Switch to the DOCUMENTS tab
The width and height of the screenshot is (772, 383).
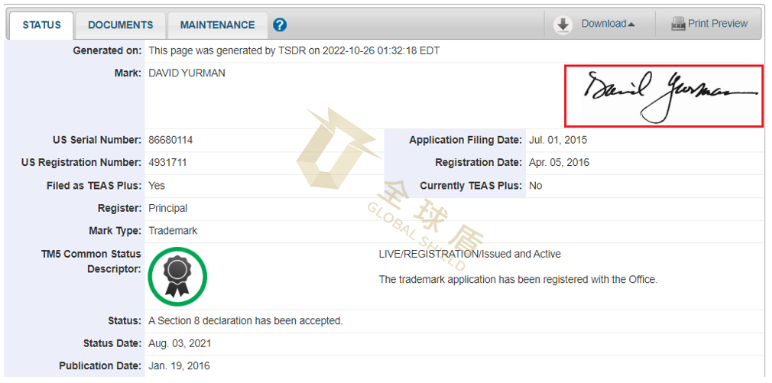(x=121, y=25)
